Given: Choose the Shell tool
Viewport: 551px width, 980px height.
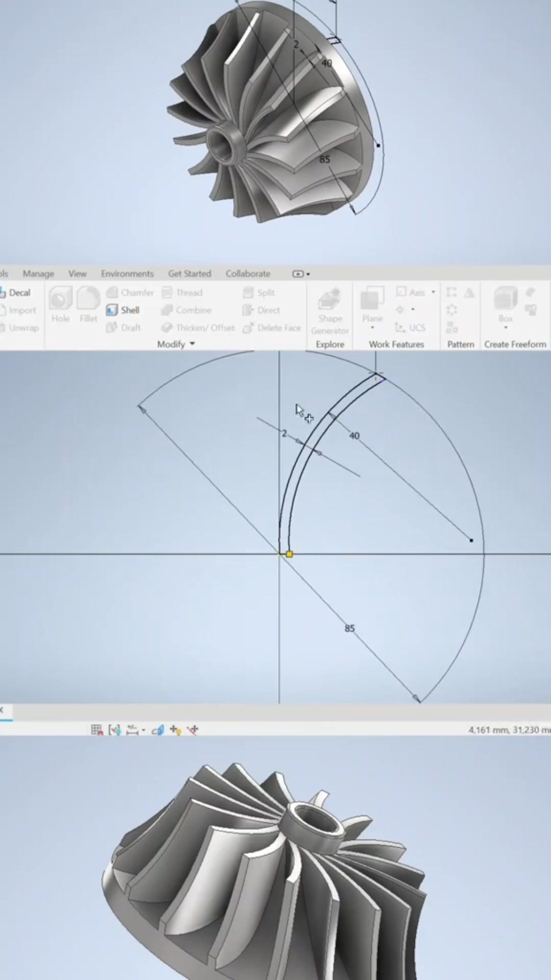Looking at the screenshot, I should (123, 310).
